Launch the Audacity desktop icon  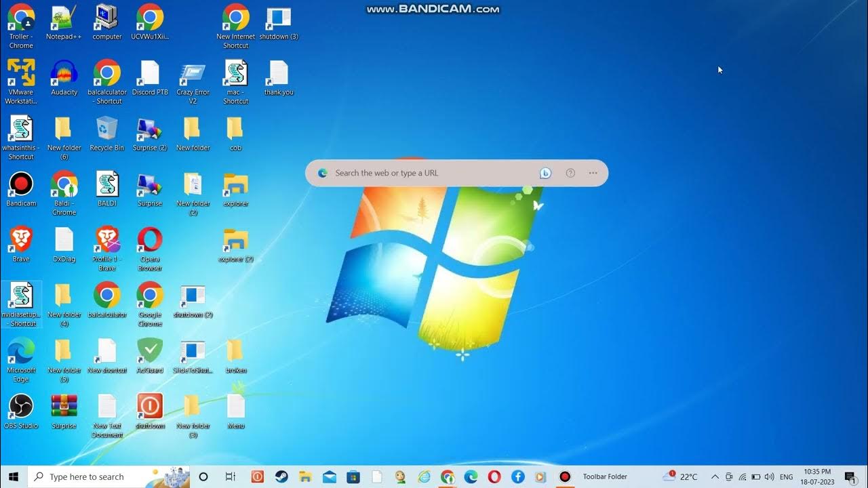click(64, 77)
